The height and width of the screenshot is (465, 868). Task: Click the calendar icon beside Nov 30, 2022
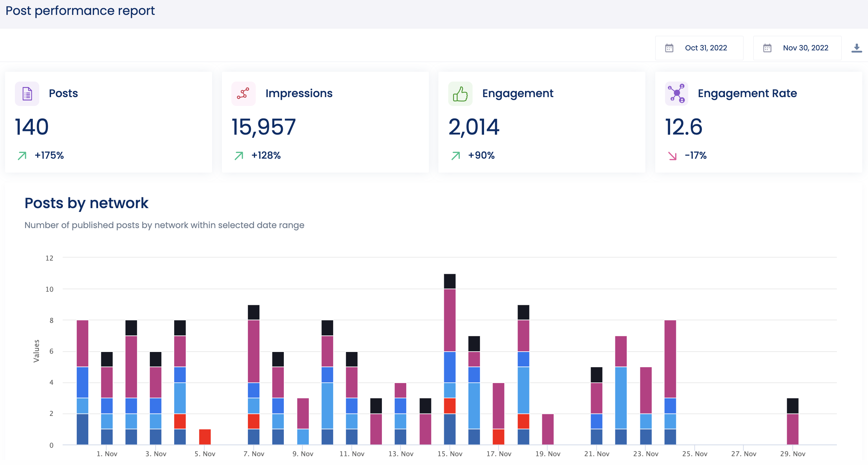pyautogui.click(x=768, y=48)
